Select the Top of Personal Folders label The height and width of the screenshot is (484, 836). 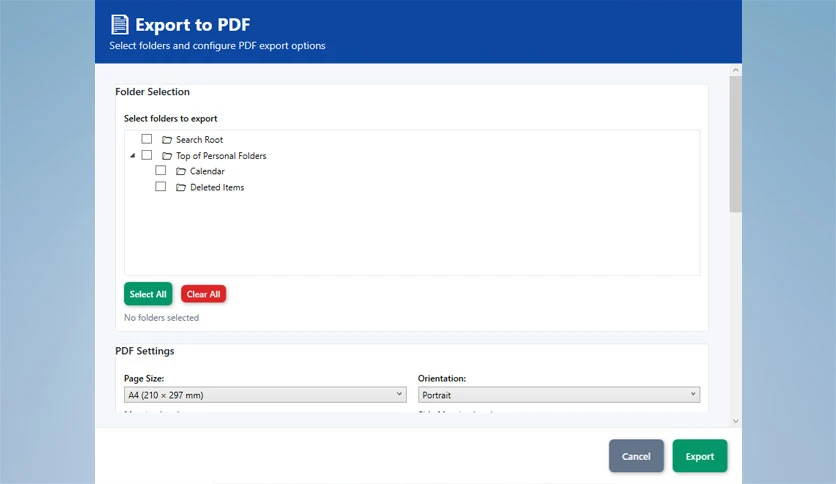point(221,156)
